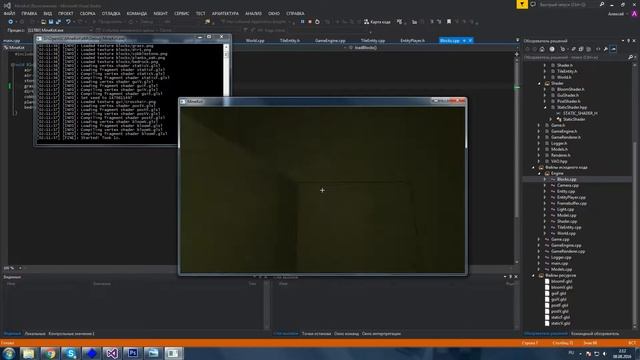
Task: Stop debugging with the red square icon
Action: (x=310, y=22)
